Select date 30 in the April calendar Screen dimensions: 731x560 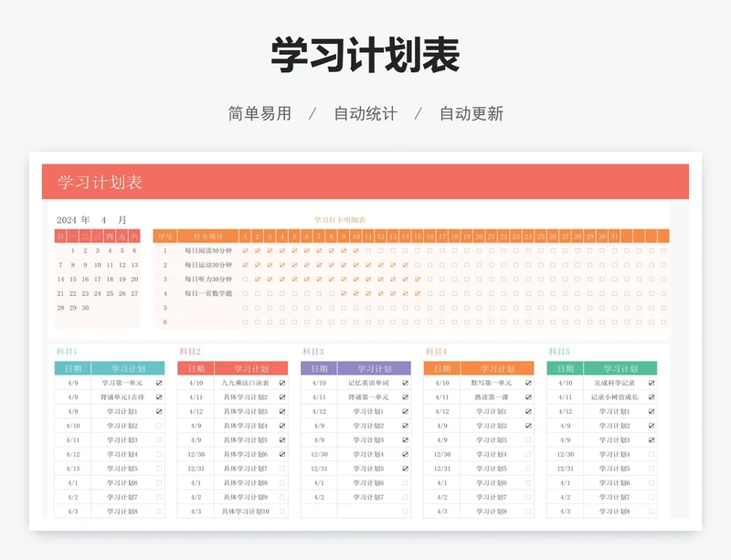coord(85,308)
